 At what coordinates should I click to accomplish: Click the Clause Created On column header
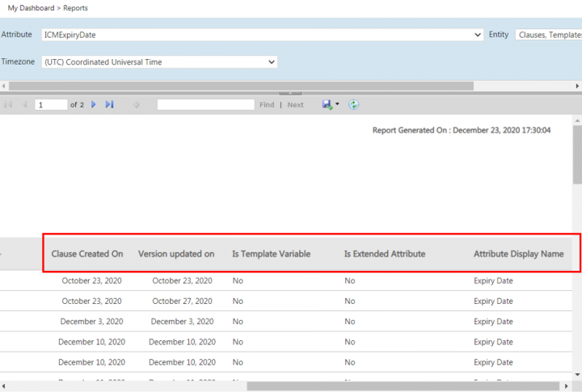87,254
